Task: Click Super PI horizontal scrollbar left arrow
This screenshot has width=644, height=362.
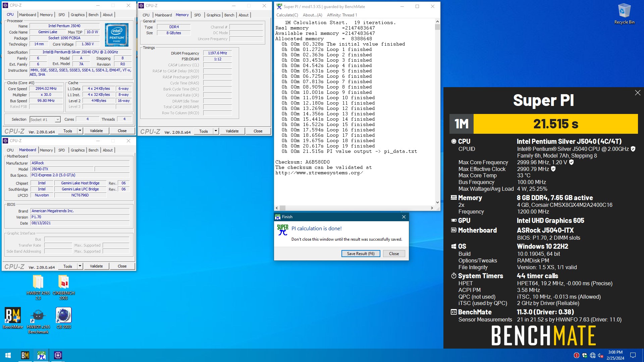Action: click(277, 208)
